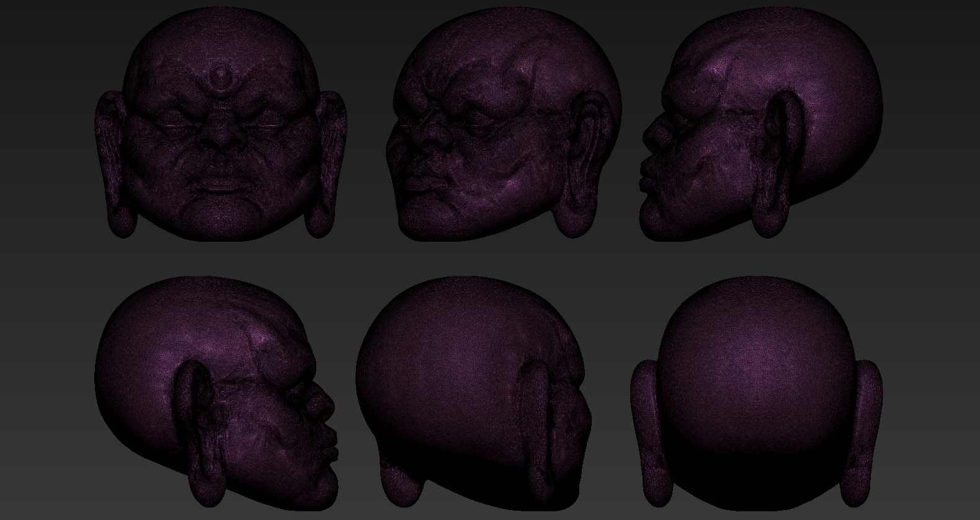Select the front-facing head render

221,124
